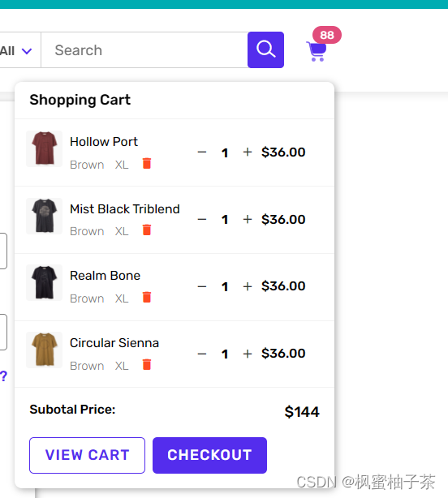Viewport: 448px width, 498px height.
Task: Increase Circular Sienna quantity with plus
Action: pos(248,354)
